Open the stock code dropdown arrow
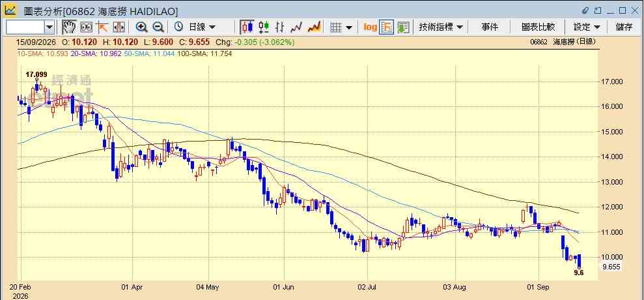 click(x=49, y=27)
